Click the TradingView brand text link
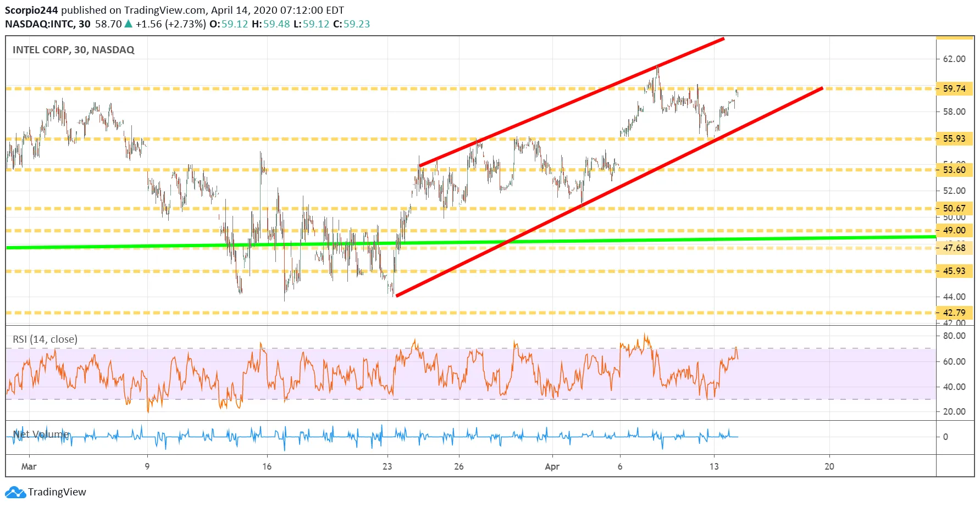This screenshot has width=980, height=507. tap(57, 492)
